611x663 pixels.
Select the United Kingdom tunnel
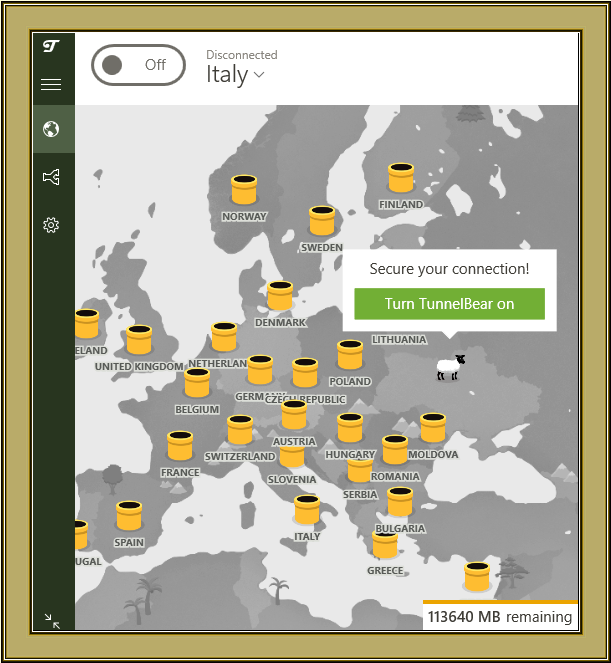click(139, 340)
